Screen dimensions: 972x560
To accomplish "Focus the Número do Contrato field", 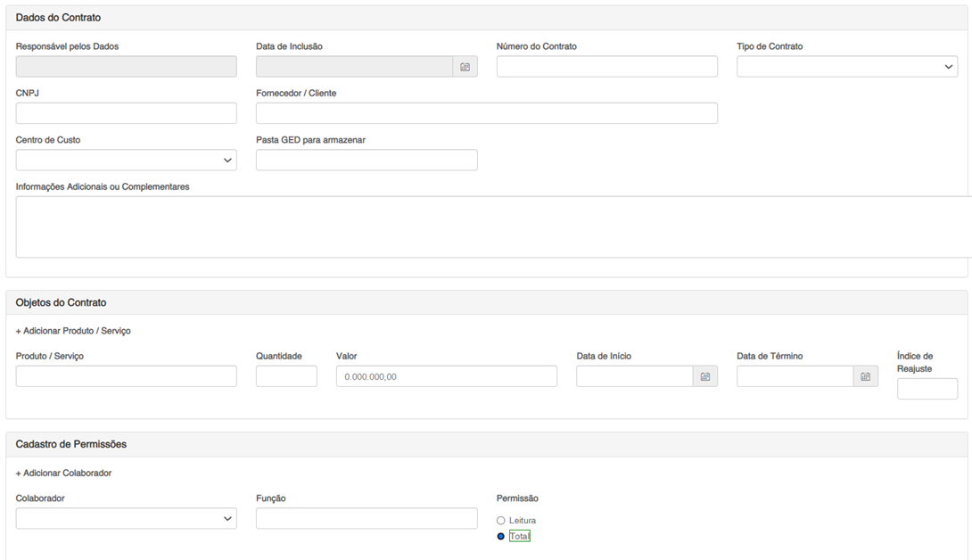I will coord(606,67).
